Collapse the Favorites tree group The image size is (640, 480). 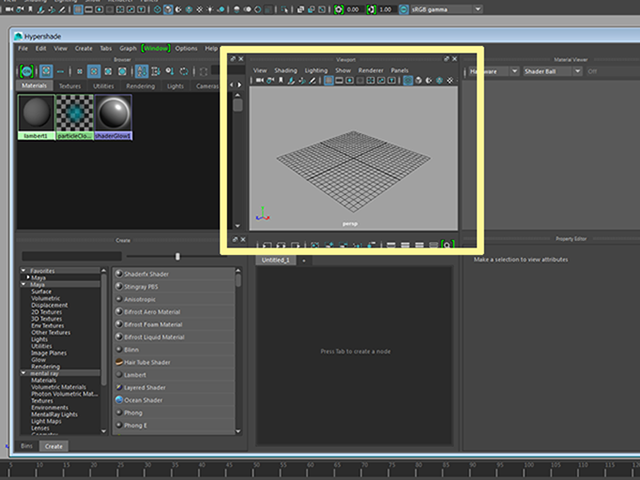(23, 271)
